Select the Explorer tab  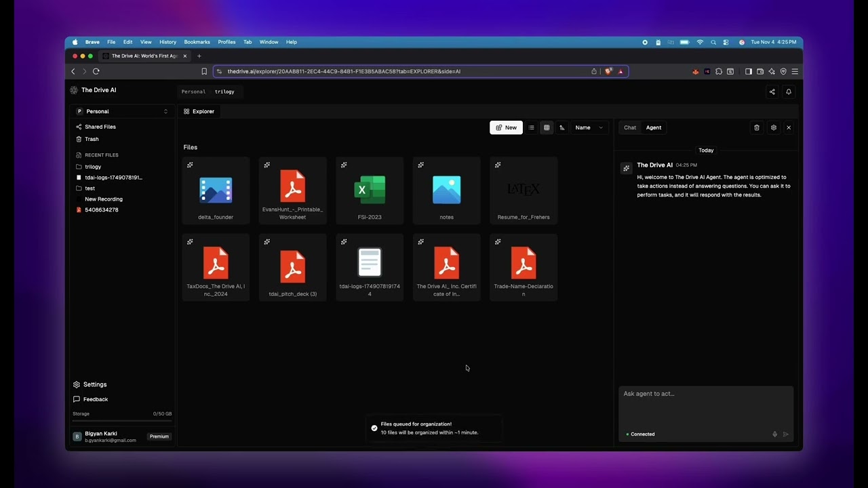coord(199,111)
